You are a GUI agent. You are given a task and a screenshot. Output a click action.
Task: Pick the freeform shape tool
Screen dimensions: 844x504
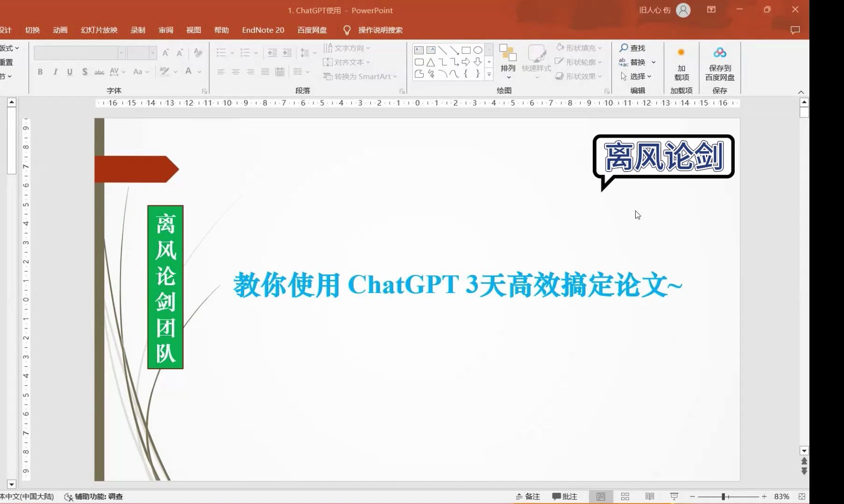pyautogui.click(x=419, y=73)
